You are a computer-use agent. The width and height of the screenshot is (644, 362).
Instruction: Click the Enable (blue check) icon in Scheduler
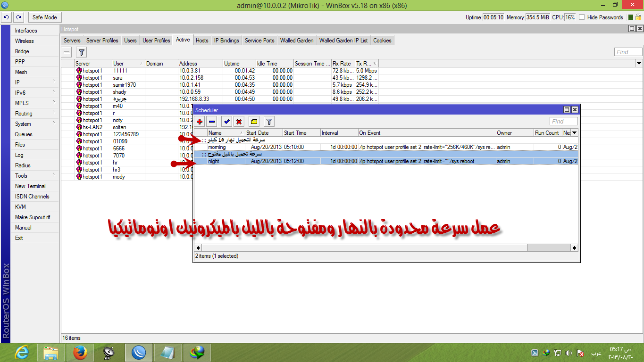coord(227,122)
